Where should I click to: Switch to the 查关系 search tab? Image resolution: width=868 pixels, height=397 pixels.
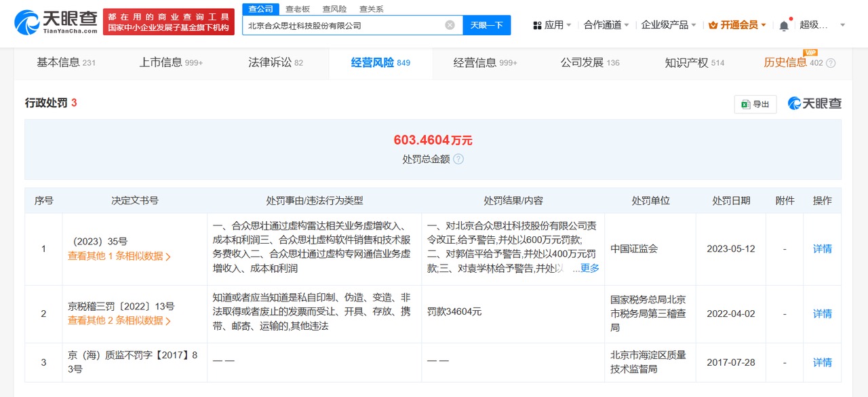click(x=371, y=9)
